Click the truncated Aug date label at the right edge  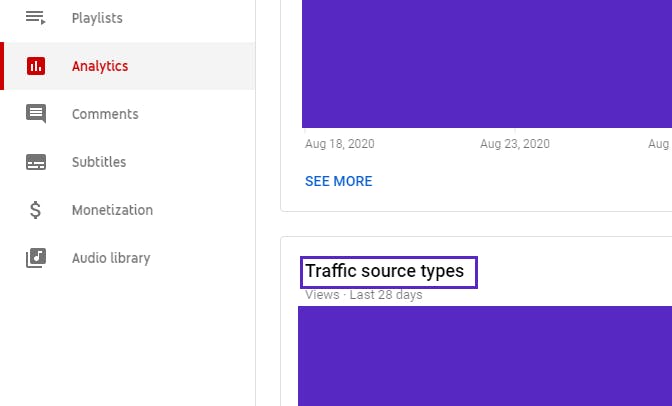pyautogui.click(x=660, y=144)
